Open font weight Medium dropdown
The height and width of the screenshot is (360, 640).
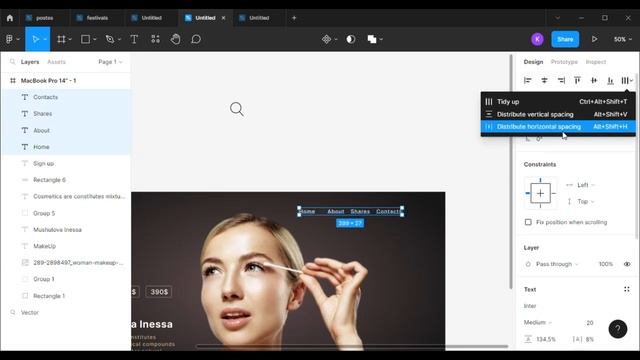click(x=538, y=322)
